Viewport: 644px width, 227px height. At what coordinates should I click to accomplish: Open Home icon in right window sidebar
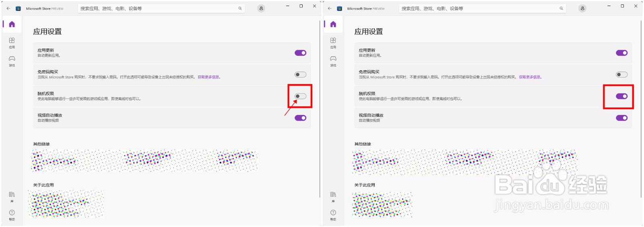(x=333, y=24)
